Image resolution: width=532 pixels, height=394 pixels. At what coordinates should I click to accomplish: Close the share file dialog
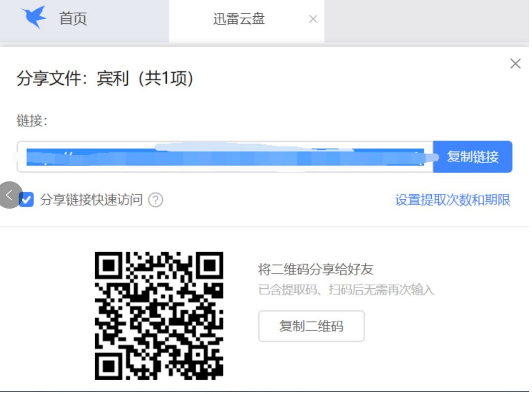pos(515,64)
